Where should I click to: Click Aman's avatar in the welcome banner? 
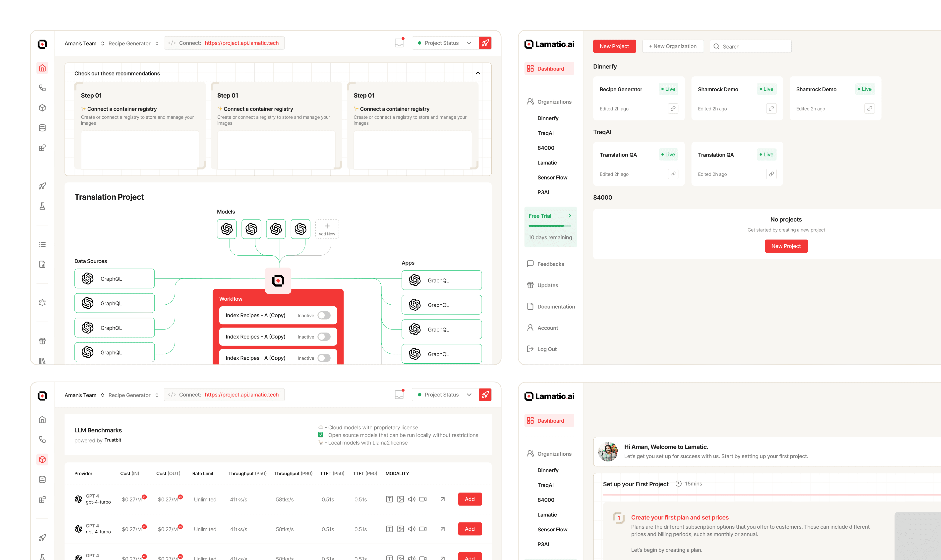608,451
